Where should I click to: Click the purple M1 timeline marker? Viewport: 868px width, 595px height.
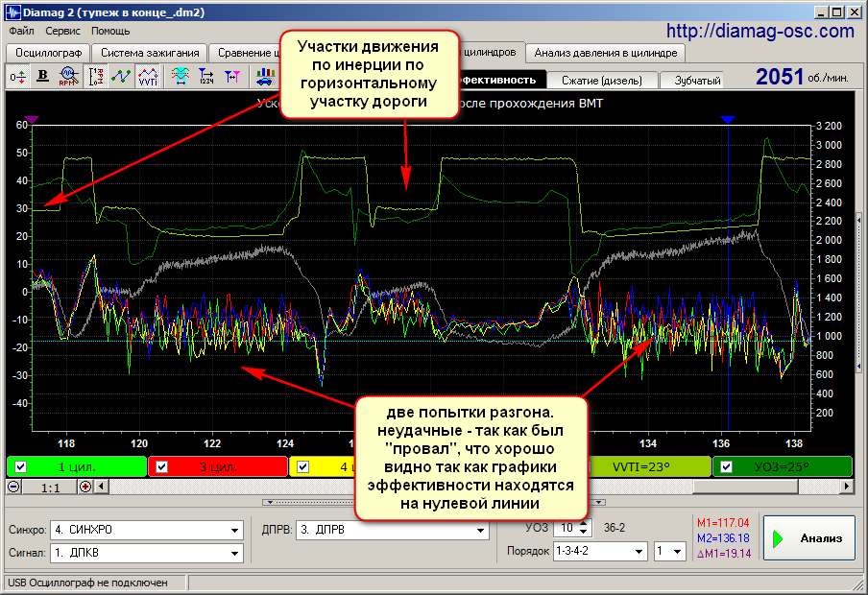tap(32, 120)
